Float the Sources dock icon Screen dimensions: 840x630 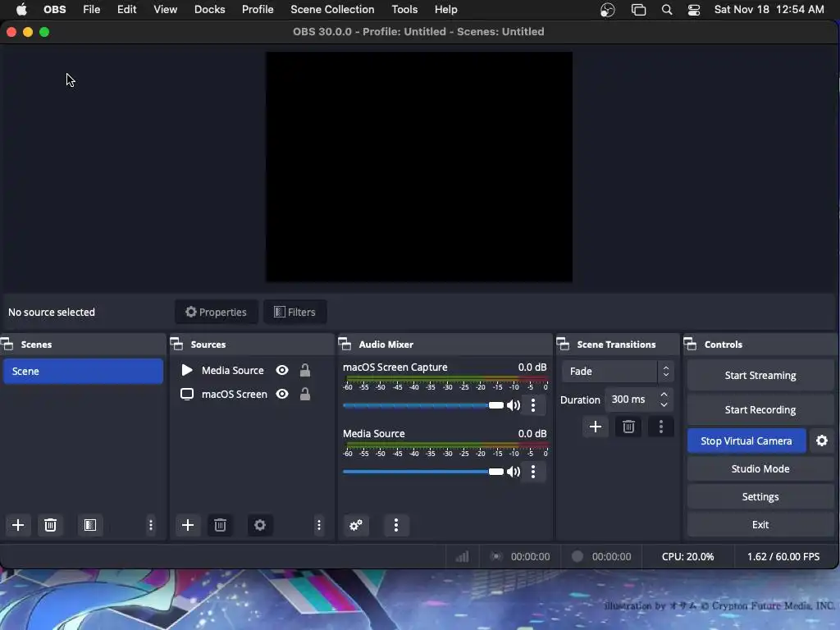177,344
